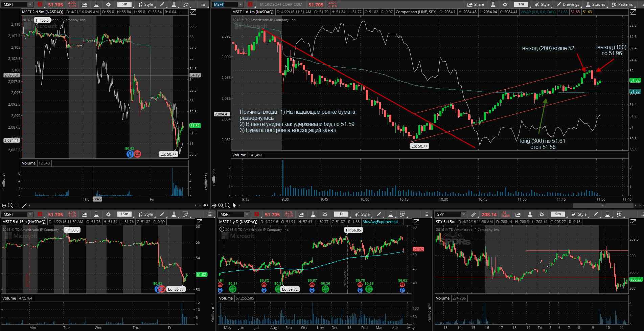Click scroll-left arrow under MSFT 5m chart
This screenshot has height=331, width=644.
(x=29, y=205)
